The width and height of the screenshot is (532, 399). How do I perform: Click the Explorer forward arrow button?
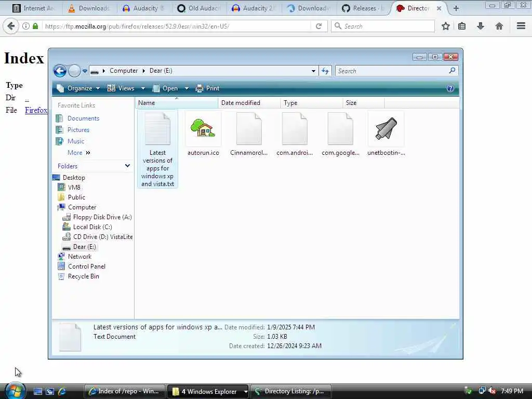(x=74, y=71)
